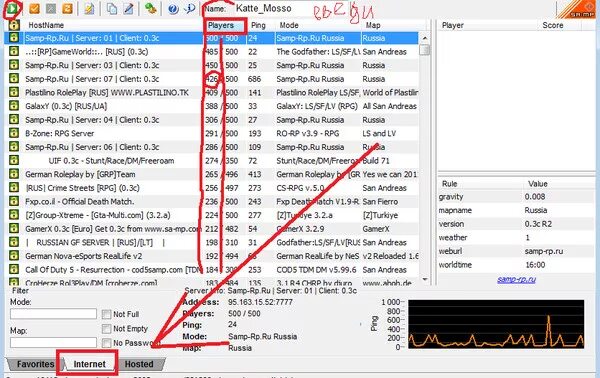This screenshot has width=600, height=378.
Task: Click the Map filter input field
Action: (x=53, y=342)
